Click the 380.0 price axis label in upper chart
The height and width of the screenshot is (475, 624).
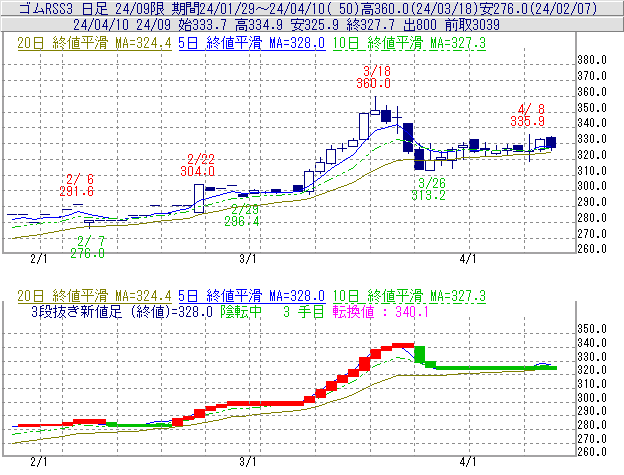(x=592, y=60)
